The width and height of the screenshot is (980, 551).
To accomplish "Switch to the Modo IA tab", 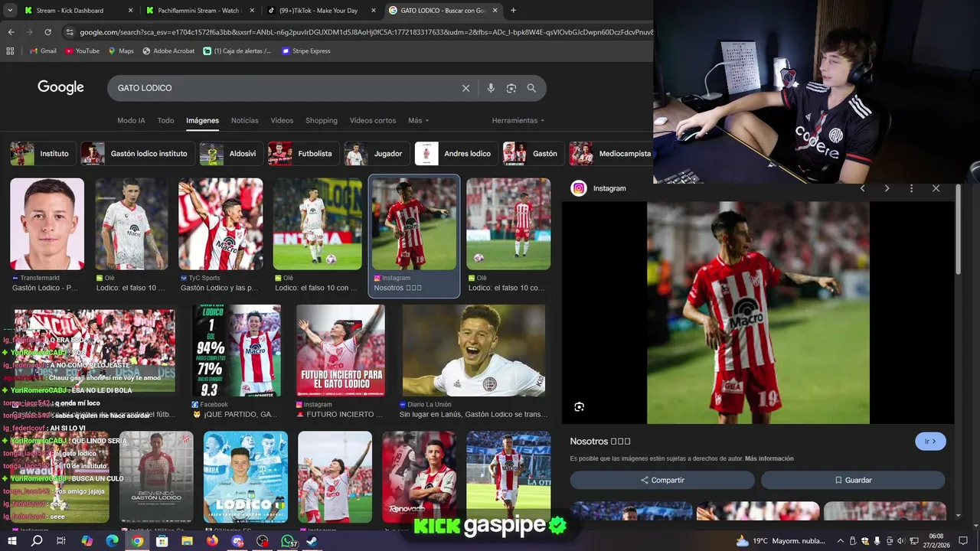I will (x=131, y=120).
